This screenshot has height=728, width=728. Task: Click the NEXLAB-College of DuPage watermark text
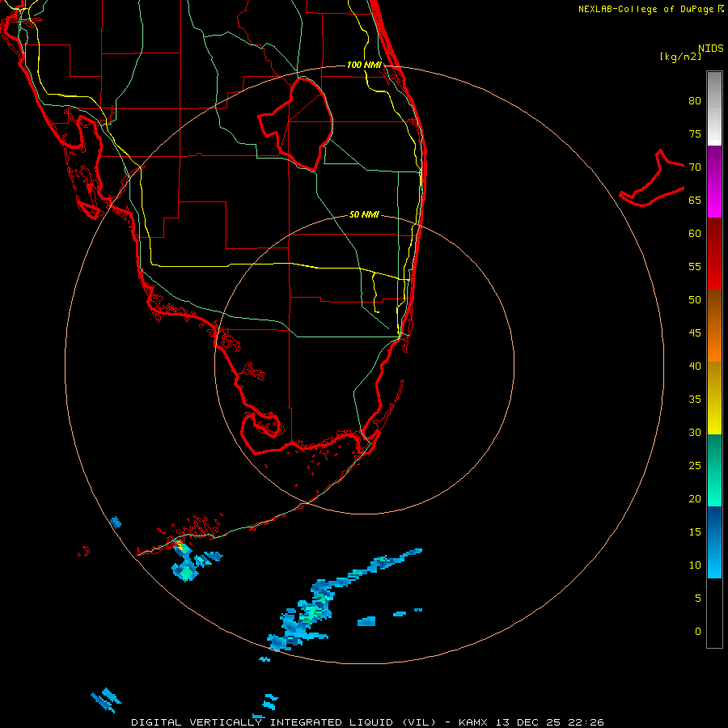coord(651,9)
